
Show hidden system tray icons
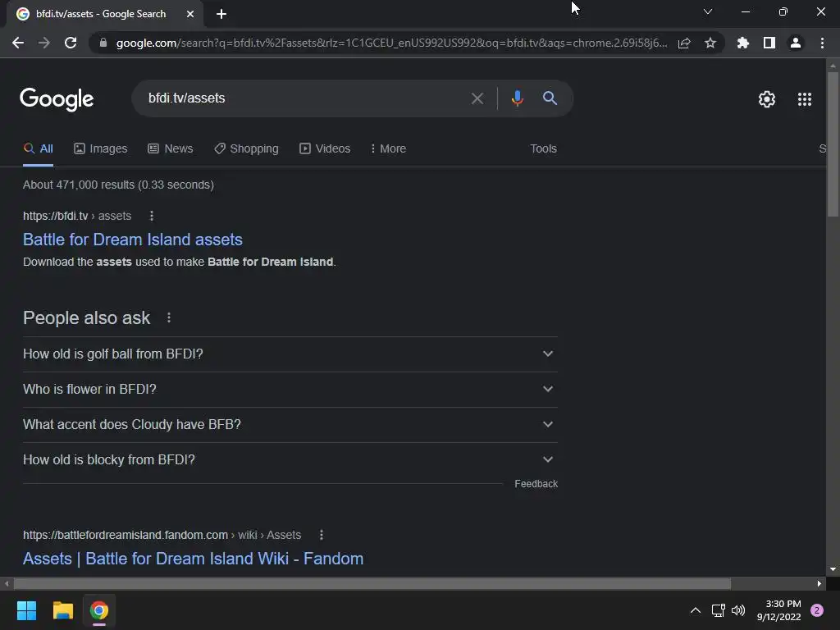[x=696, y=610]
